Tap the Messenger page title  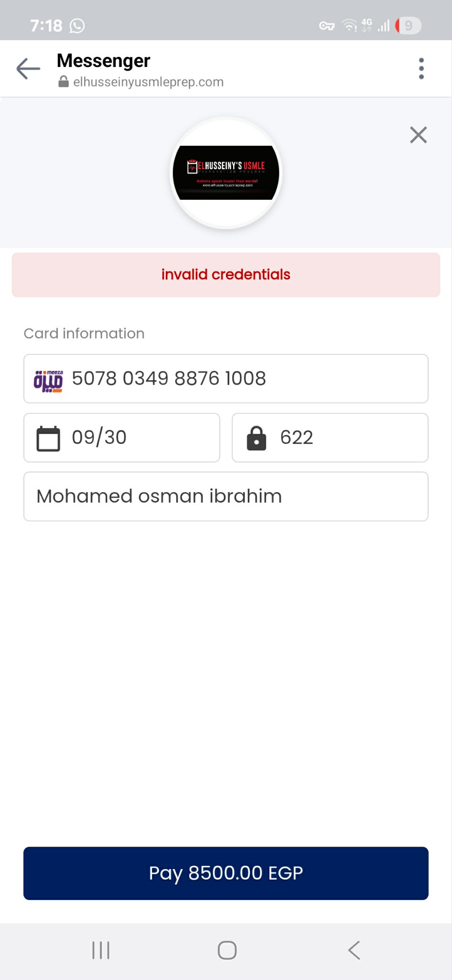coord(103,61)
